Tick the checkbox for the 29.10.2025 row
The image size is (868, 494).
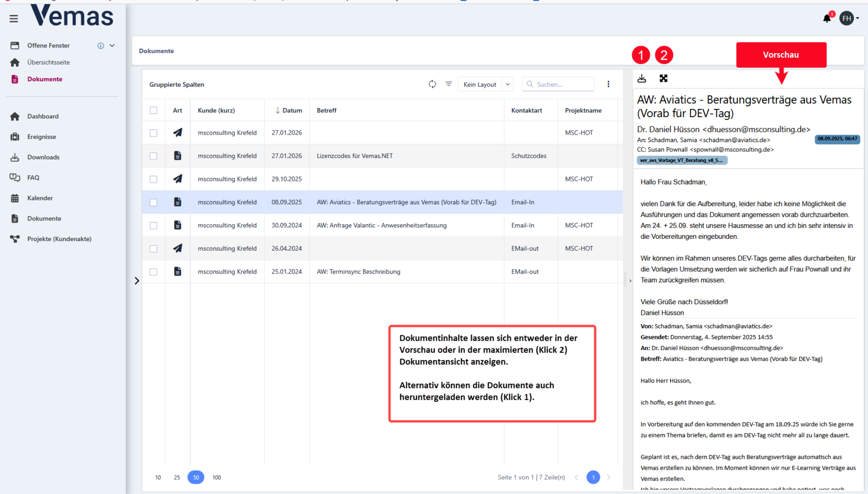click(x=154, y=179)
